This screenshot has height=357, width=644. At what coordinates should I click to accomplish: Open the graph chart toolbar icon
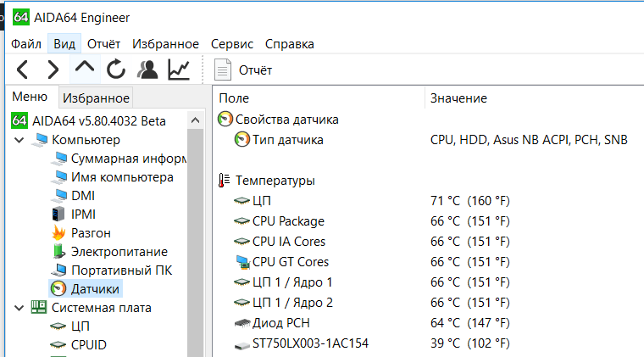(x=179, y=70)
